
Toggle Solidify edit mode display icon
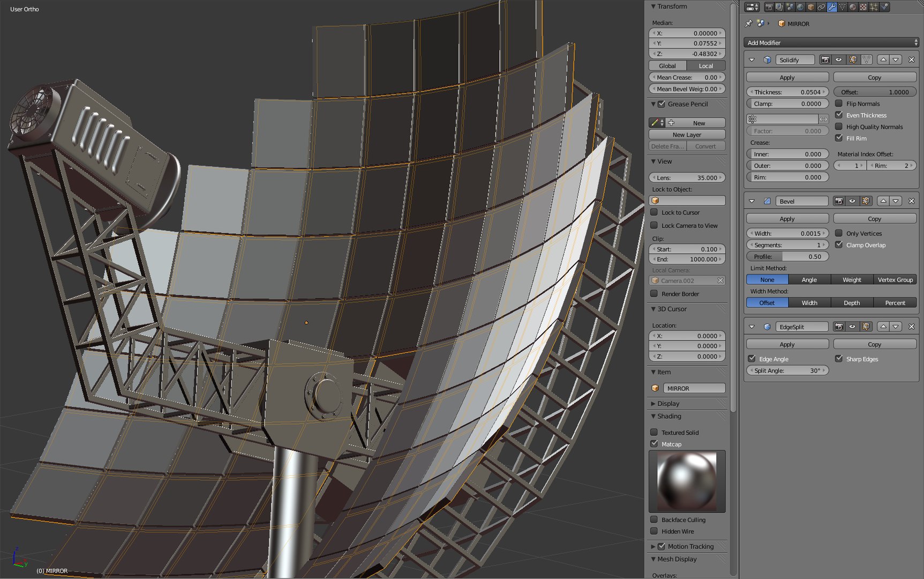pyautogui.click(x=853, y=60)
